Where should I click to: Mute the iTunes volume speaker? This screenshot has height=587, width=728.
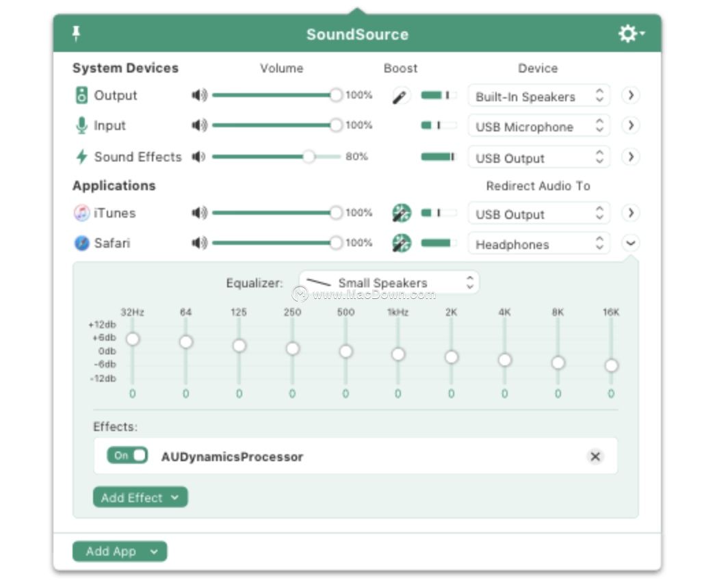200,213
